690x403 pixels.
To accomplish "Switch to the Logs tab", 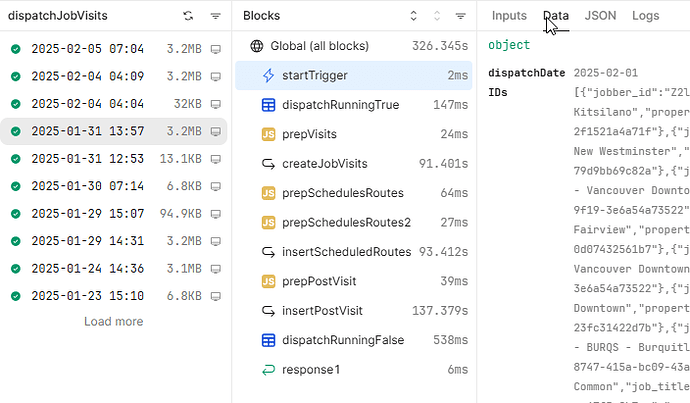I will tap(645, 16).
